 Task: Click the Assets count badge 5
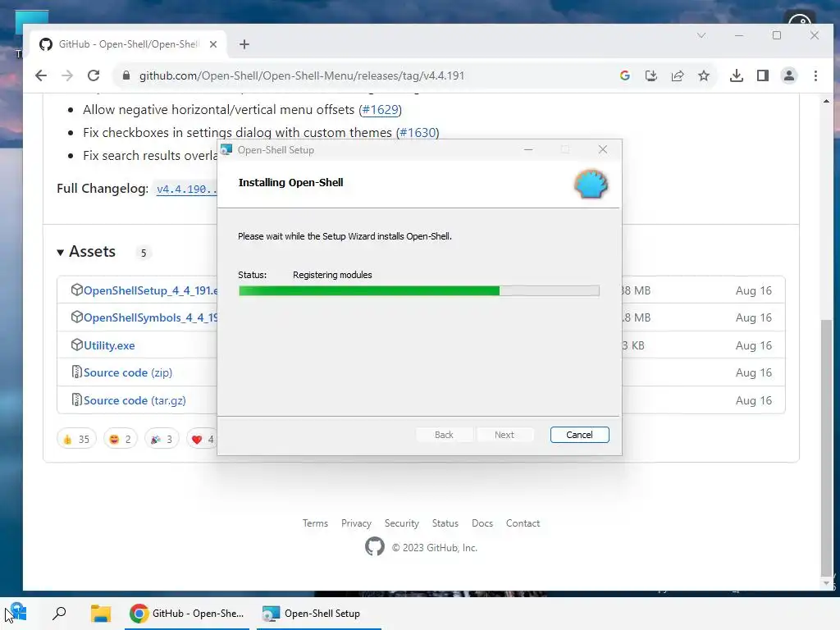[x=143, y=253]
